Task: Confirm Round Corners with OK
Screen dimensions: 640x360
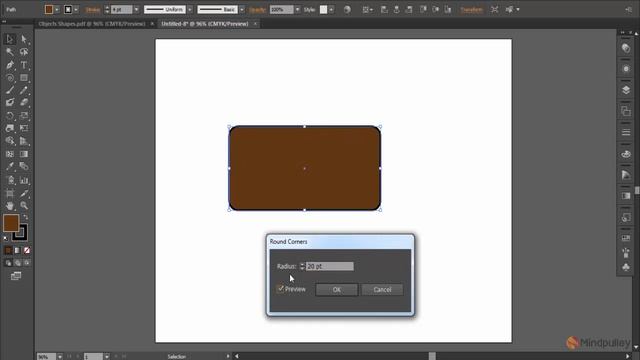Action: 337,289
